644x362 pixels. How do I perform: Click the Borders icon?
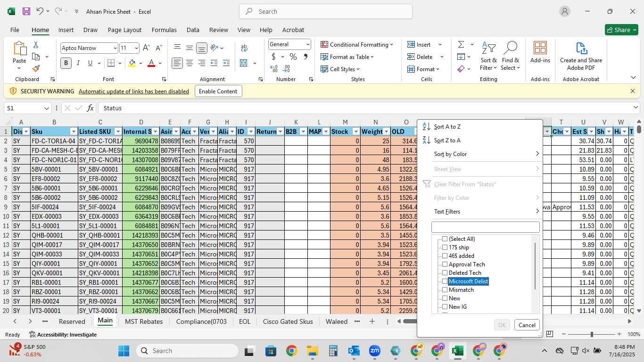click(111, 63)
